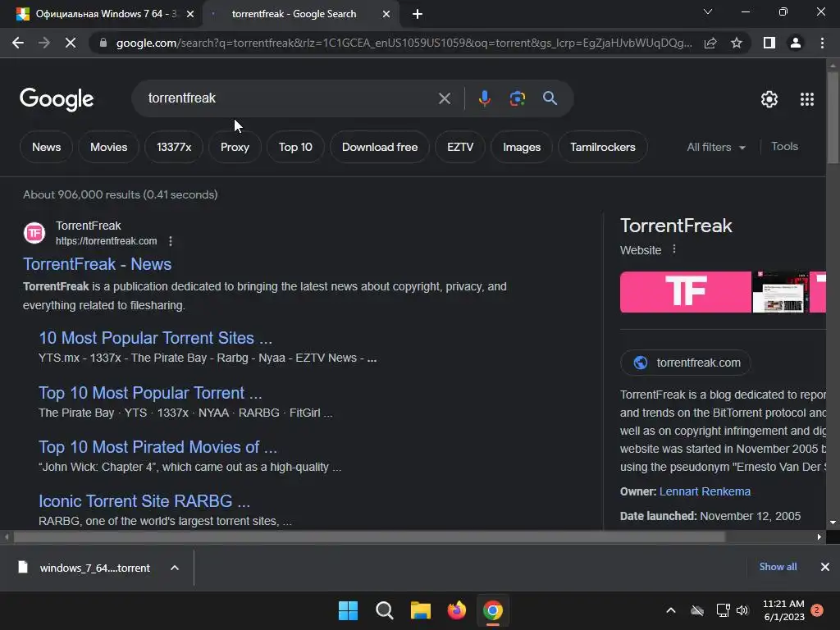Screen dimensions: 840x630
Task: Show all downloads
Action: 778,567
